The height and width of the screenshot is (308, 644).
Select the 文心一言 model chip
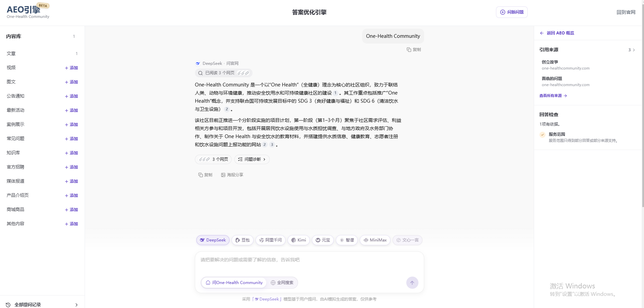[x=407, y=240]
